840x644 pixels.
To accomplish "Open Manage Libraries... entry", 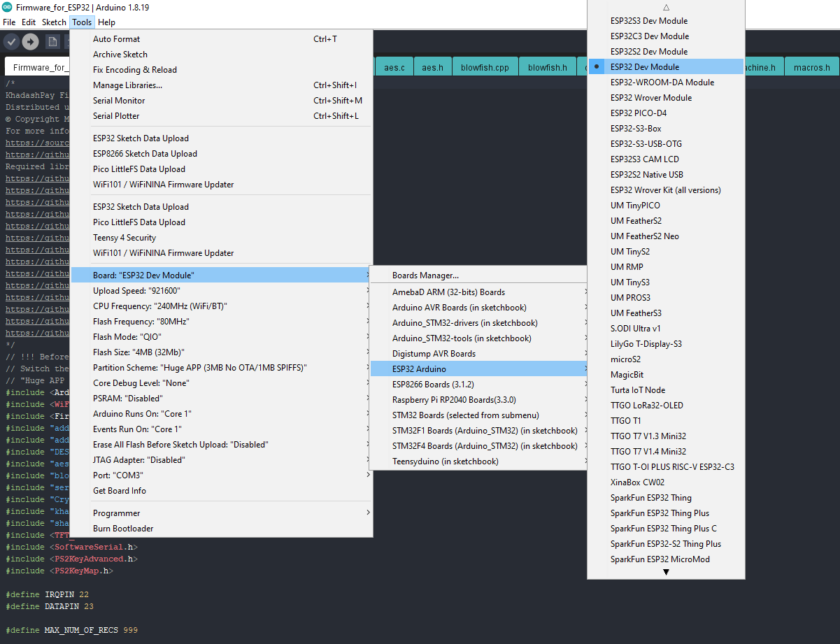I will pyautogui.click(x=222, y=85).
